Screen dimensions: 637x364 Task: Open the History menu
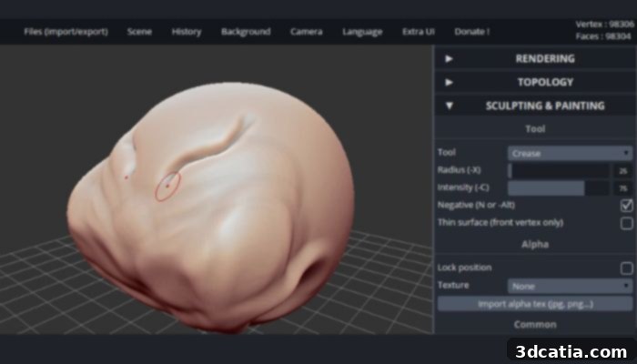(187, 32)
